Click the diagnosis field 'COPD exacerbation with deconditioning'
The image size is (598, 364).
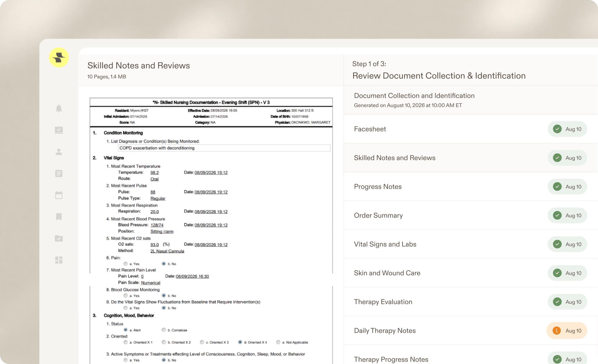coord(224,148)
